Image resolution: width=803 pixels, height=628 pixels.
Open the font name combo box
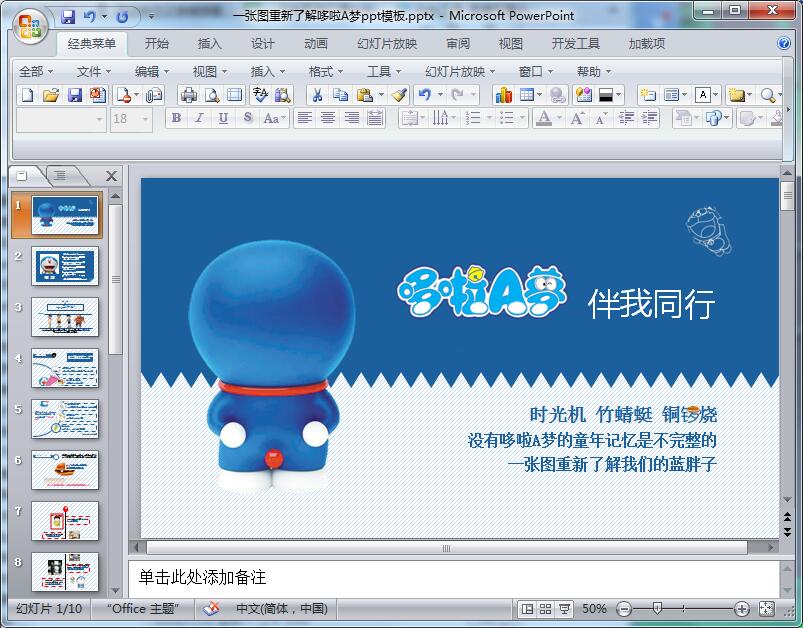coord(60,119)
